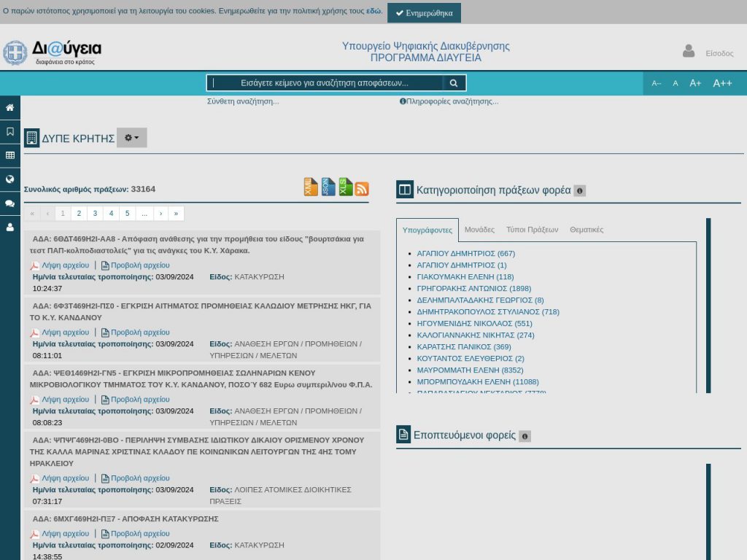Export results using the XLS icon
This screenshot has width=747, height=560.
pyautogui.click(x=346, y=187)
